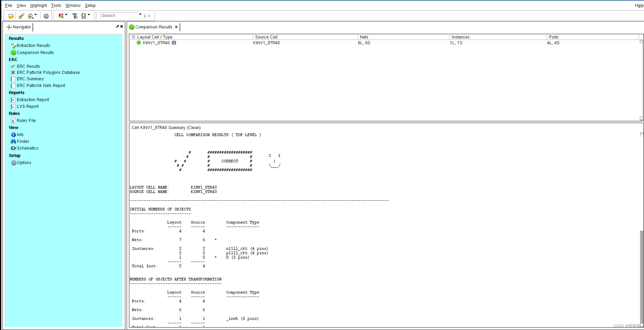Open the LVS Report in Navigator
Image resolution: width=644 pixels, height=330 pixels.
(28, 106)
